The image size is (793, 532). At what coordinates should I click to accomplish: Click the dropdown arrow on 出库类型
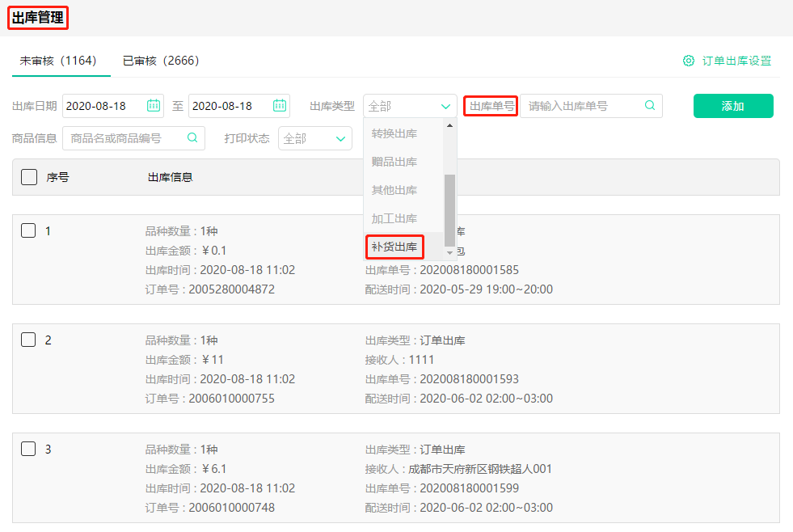445,106
